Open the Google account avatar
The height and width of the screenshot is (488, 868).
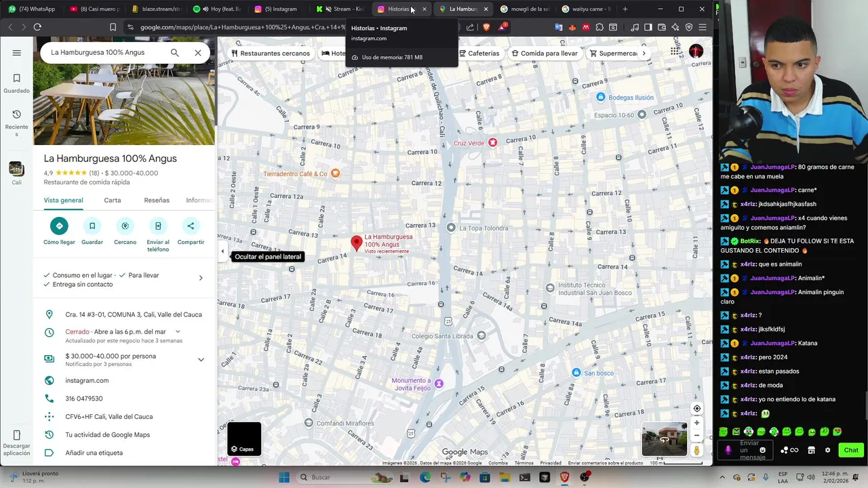pos(696,52)
